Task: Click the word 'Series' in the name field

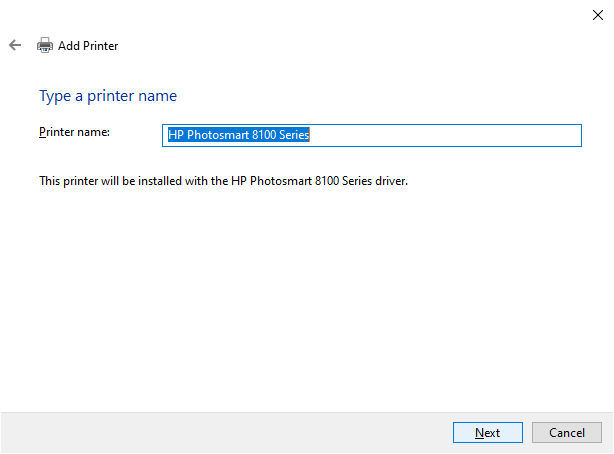Action: point(294,135)
